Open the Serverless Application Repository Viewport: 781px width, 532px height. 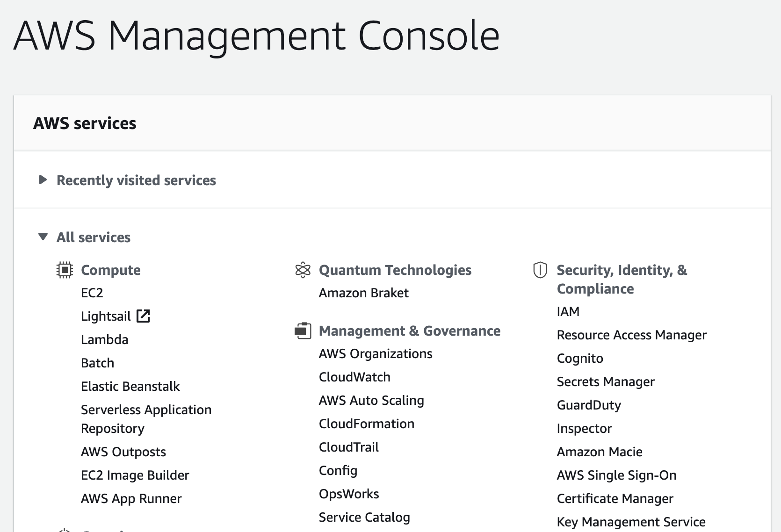tap(146, 410)
